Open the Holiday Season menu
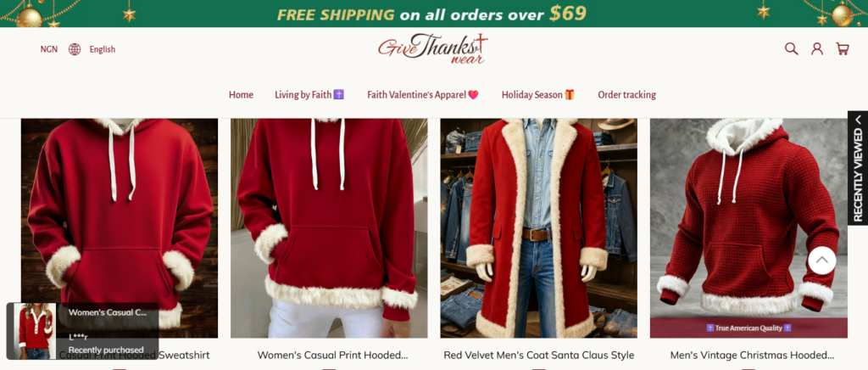The width and height of the screenshot is (868, 370). pos(538,95)
